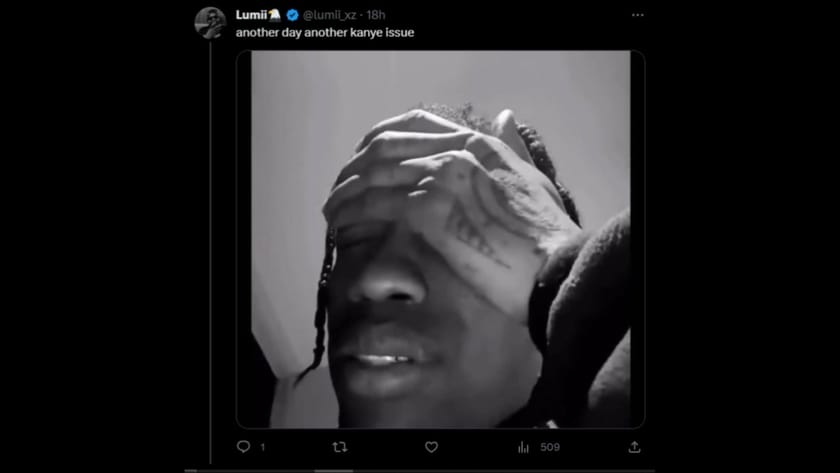The height and width of the screenshot is (473, 840).
Task: Open the Lumii profile avatar picture
Action: [210, 22]
